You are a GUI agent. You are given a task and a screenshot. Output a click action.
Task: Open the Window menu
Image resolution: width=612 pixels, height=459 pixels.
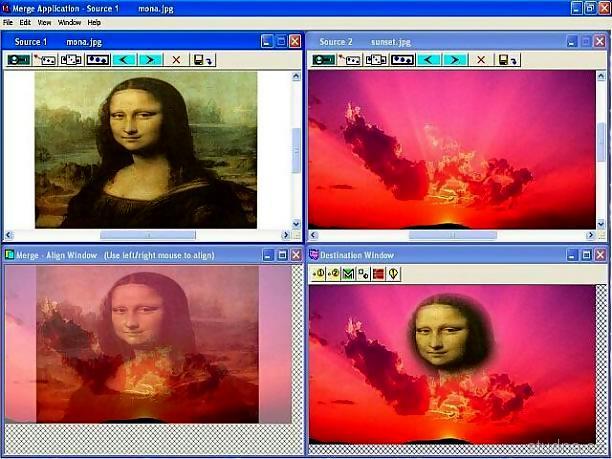[69, 23]
